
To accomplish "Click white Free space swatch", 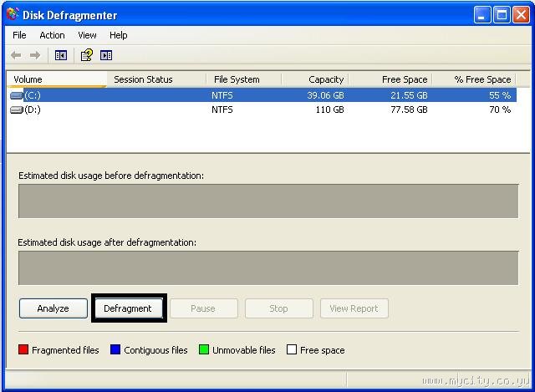I will [292, 349].
